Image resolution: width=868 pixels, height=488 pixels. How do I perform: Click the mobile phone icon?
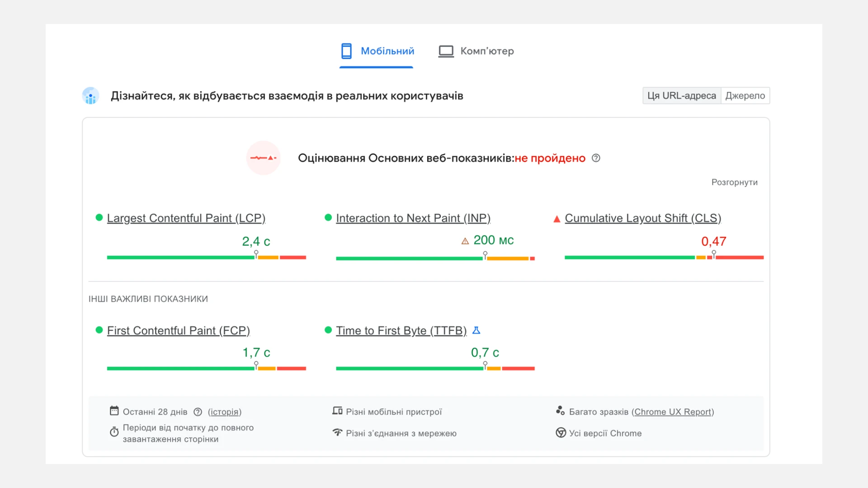click(x=346, y=51)
